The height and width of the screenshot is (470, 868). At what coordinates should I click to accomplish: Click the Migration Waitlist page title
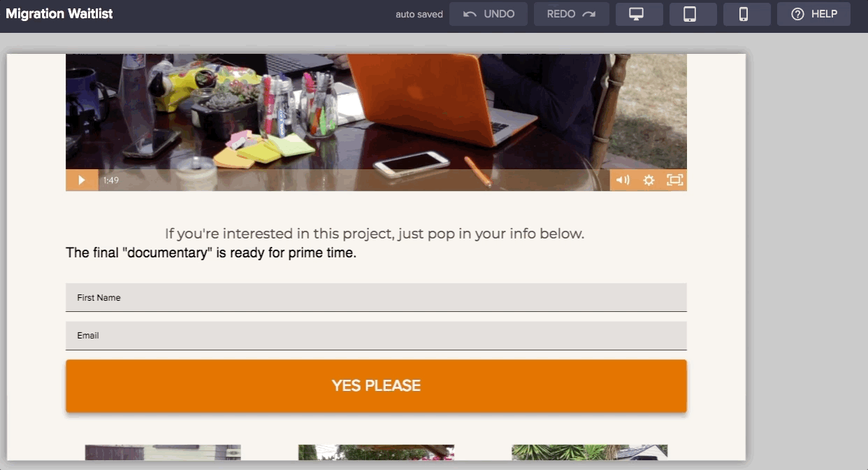click(x=59, y=14)
